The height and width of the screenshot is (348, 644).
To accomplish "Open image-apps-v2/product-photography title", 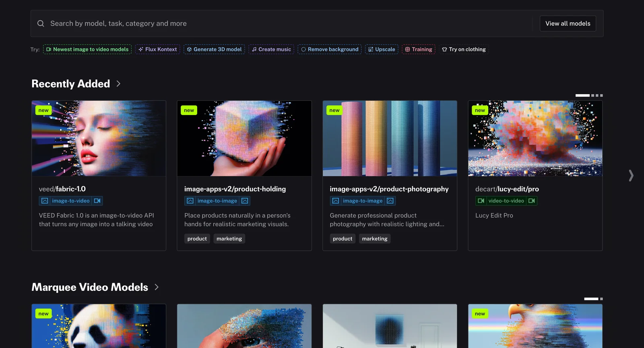I will pyautogui.click(x=389, y=189).
